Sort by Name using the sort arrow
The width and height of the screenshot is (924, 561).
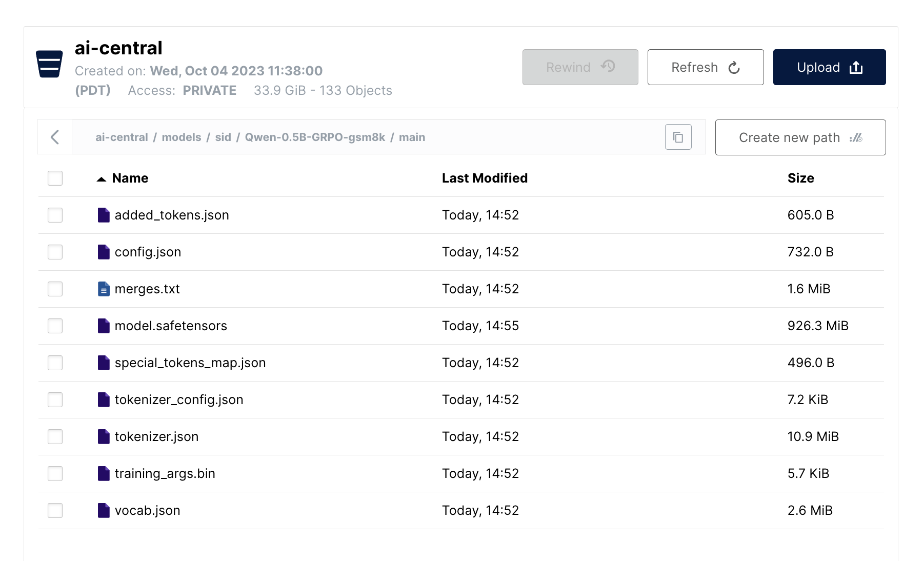(102, 179)
